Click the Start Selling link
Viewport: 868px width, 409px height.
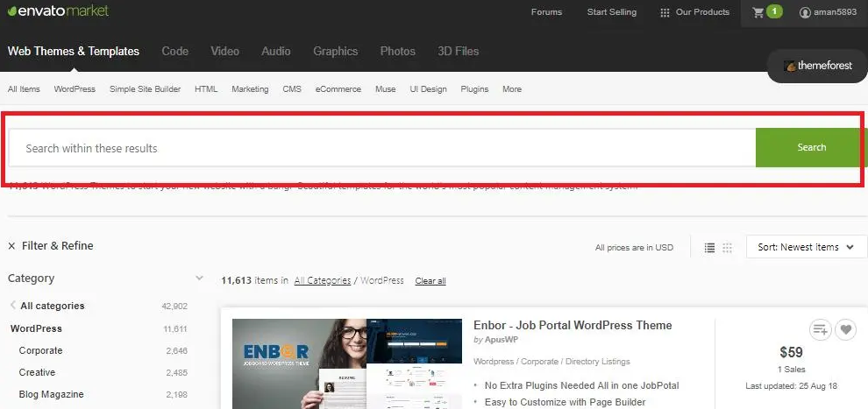612,12
